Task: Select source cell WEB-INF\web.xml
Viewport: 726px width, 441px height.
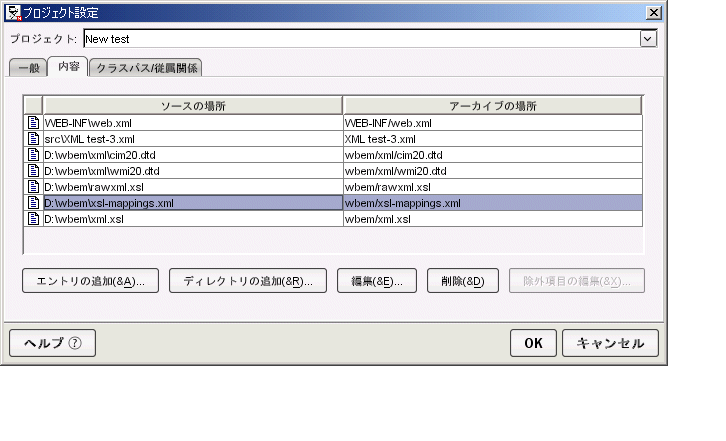Action: coord(193,123)
